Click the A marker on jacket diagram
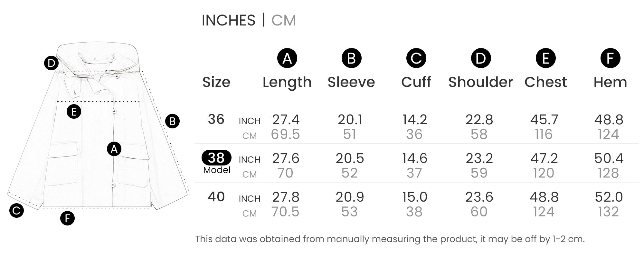 click(x=114, y=149)
